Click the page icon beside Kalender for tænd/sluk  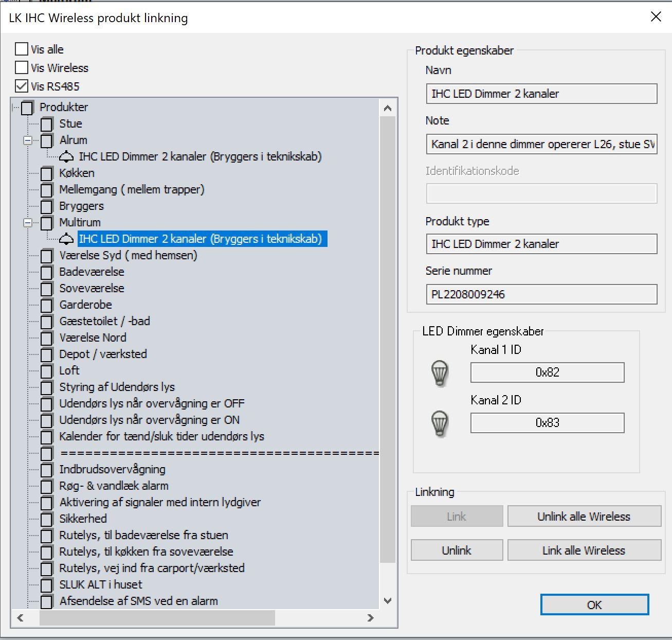click(x=47, y=437)
